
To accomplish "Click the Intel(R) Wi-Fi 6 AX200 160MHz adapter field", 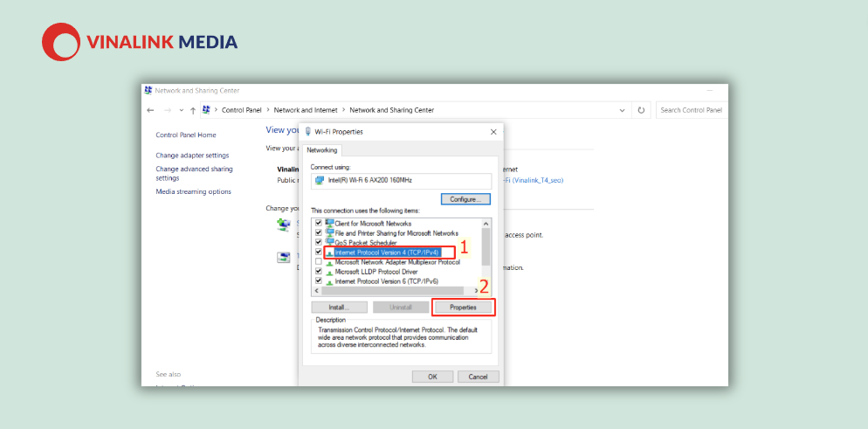I will click(401, 181).
